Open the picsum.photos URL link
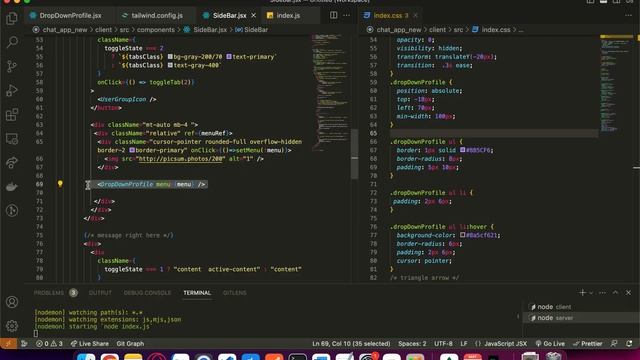 (x=180, y=159)
